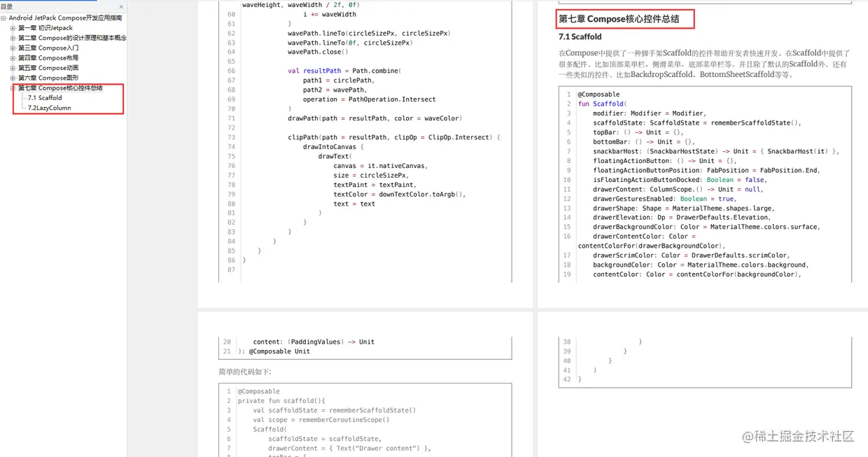Click code line 'isFloatingActionButtonDocked: Boolean = false,'

[x=680, y=180]
